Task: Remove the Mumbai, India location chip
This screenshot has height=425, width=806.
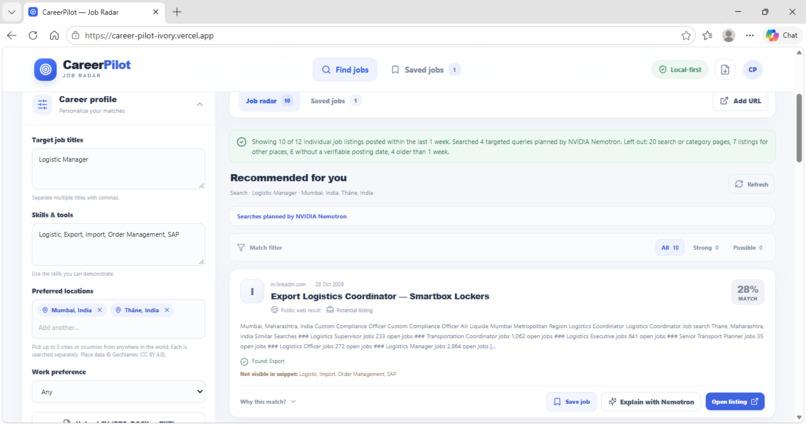Action: [100, 310]
